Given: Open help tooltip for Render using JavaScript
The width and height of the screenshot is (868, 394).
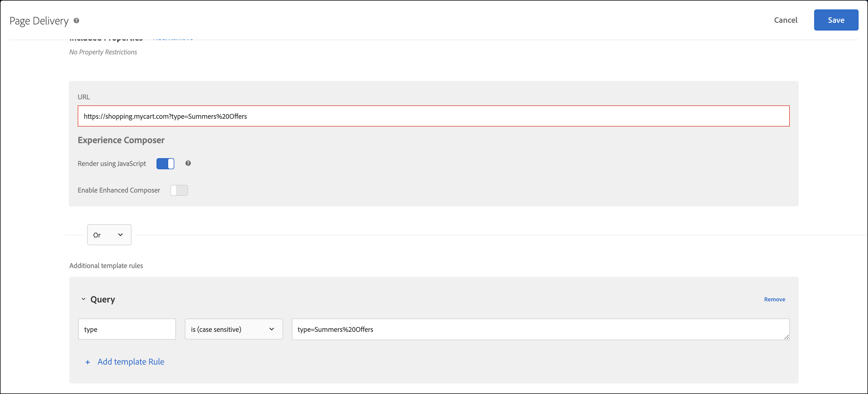Looking at the screenshot, I should (x=188, y=163).
